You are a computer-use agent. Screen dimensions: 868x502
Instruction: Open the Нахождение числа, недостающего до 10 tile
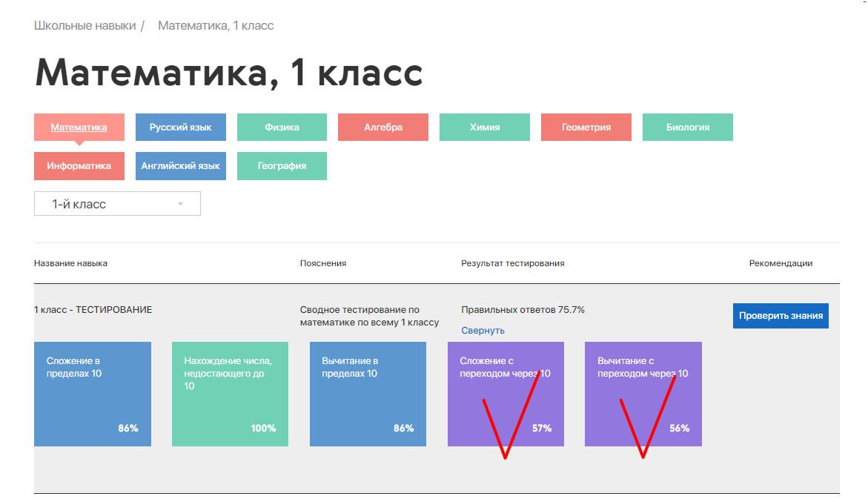[x=230, y=394]
